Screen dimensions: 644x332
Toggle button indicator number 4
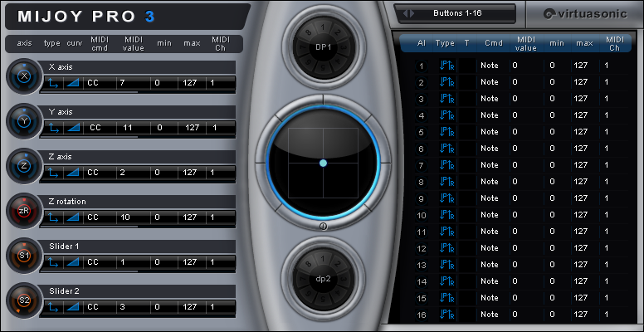click(421, 116)
